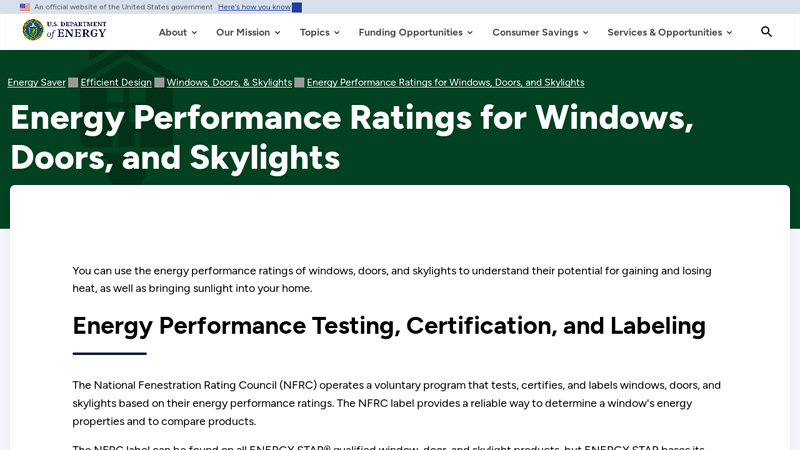The width and height of the screenshot is (800, 450).
Task: Expand the 'Here's how you know' arrow icon
Action: point(297,7)
